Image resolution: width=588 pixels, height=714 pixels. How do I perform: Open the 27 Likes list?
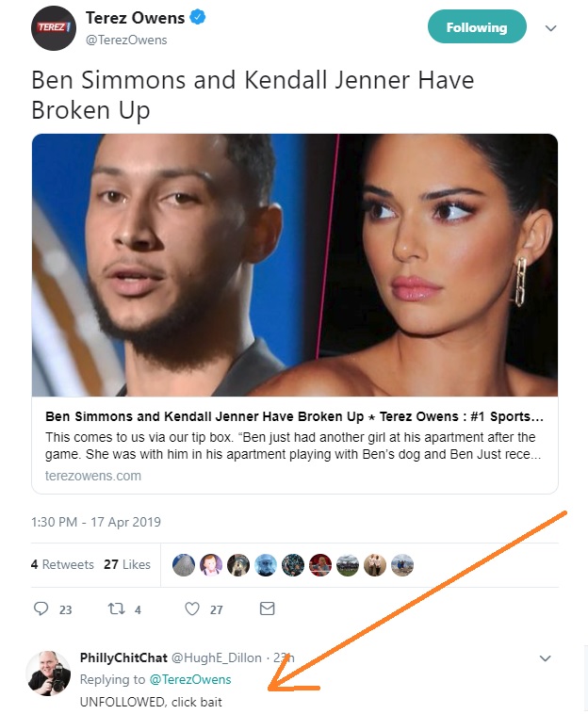[x=127, y=564]
